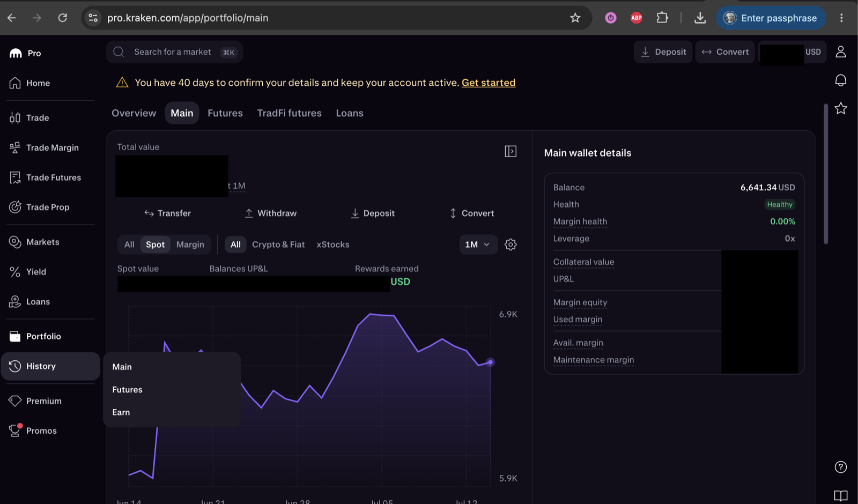The image size is (858, 504).
Task: Switch to TradFi futures tab
Action: 289,113
